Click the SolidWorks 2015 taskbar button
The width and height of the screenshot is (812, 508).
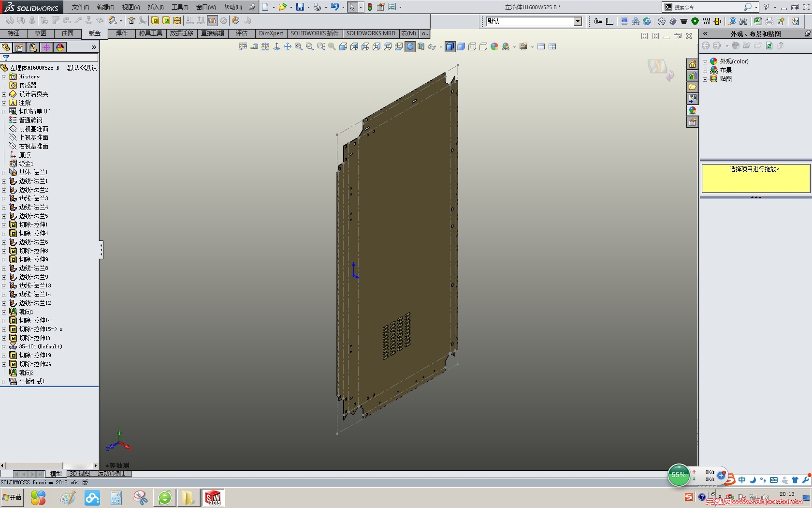tap(213, 497)
